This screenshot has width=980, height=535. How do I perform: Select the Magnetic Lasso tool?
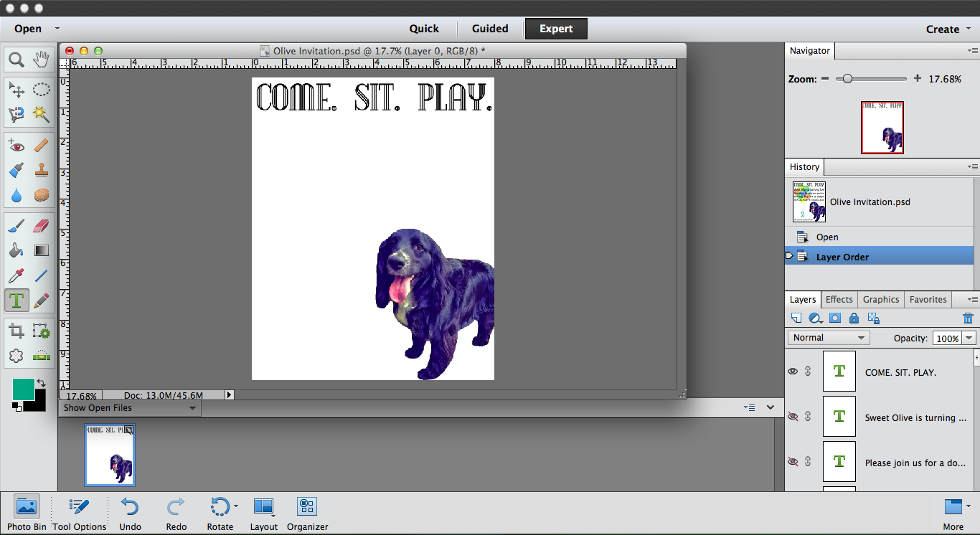pos(17,114)
